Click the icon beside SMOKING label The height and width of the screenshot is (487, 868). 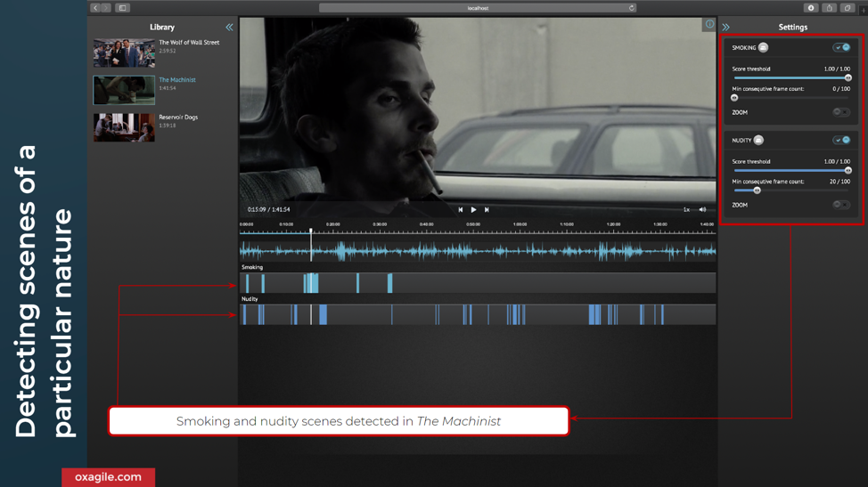coord(764,48)
